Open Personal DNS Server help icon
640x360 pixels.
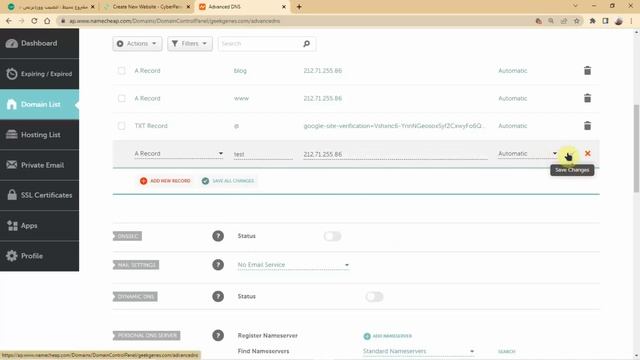tap(218, 336)
